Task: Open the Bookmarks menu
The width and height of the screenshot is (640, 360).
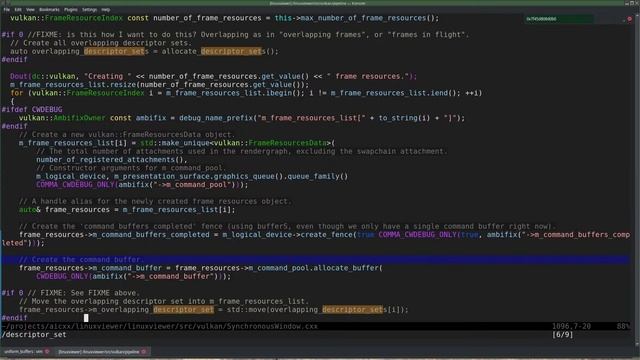Action: (x=49, y=9)
